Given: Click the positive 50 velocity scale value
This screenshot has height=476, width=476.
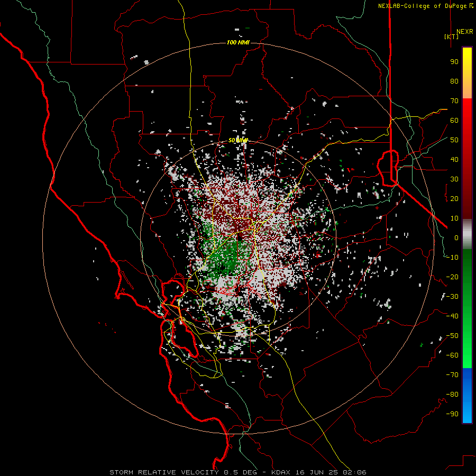Looking at the screenshot, I should [454, 140].
